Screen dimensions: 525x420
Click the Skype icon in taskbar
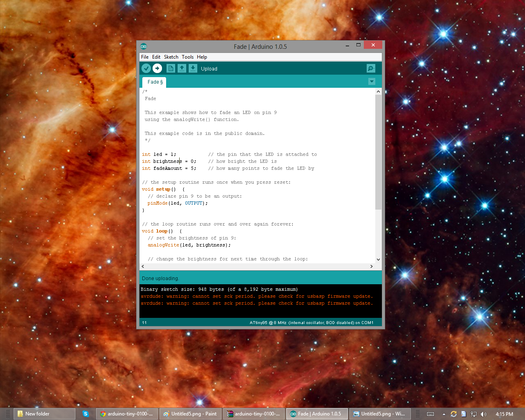pyautogui.click(x=86, y=414)
